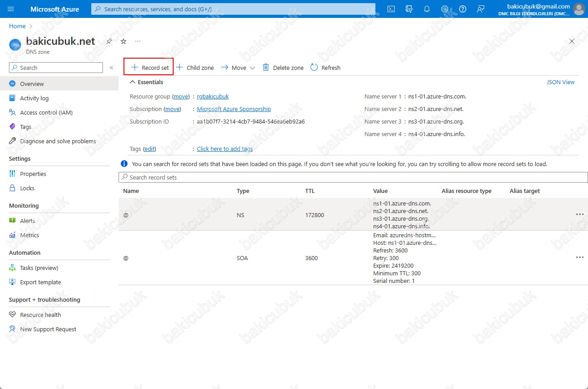The height and width of the screenshot is (389, 588).
Task: Refresh the DNS zone view
Action: 325,68
